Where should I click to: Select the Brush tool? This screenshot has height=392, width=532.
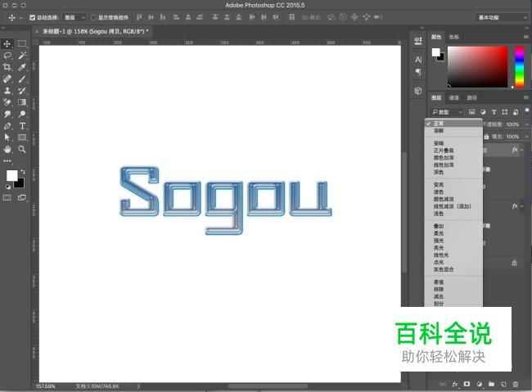click(x=22, y=79)
